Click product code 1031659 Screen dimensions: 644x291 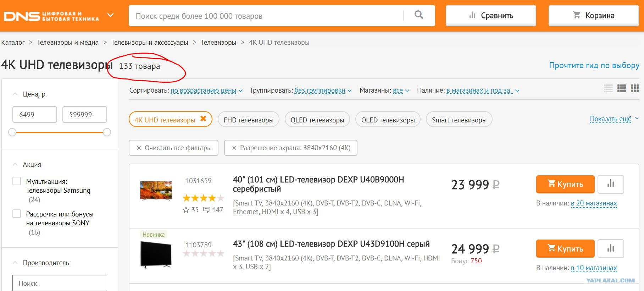coord(198,181)
